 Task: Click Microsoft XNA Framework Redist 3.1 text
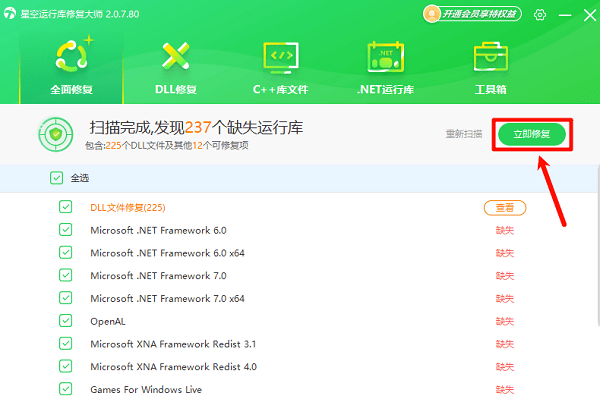[173, 344]
